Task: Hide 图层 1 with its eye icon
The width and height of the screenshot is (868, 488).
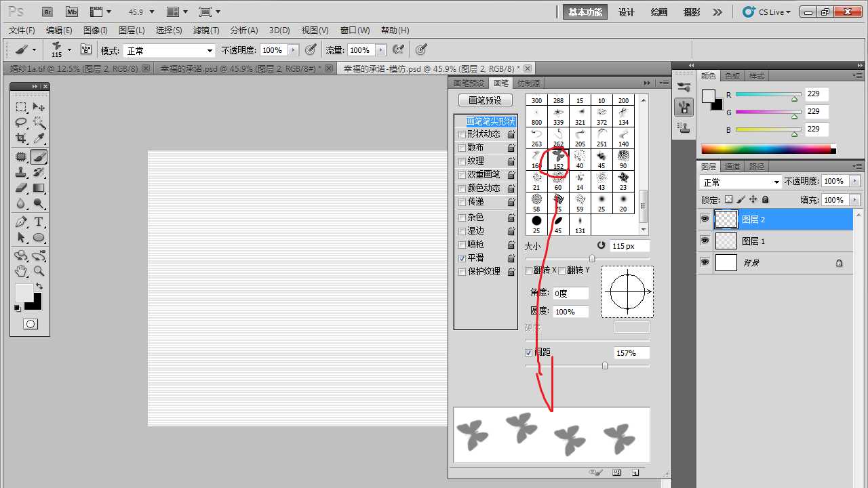Action: [705, 241]
